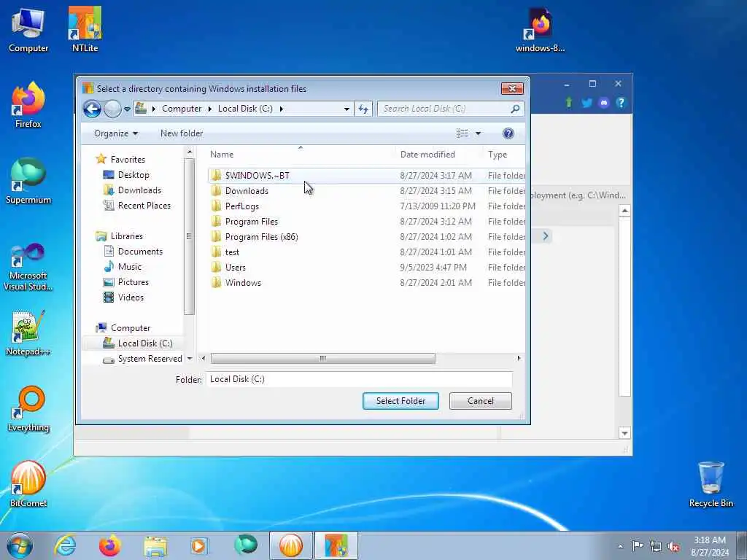Click the Select Folder button
Image resolution: width=747 pixels, height=560 pixels.
(400, 401)
